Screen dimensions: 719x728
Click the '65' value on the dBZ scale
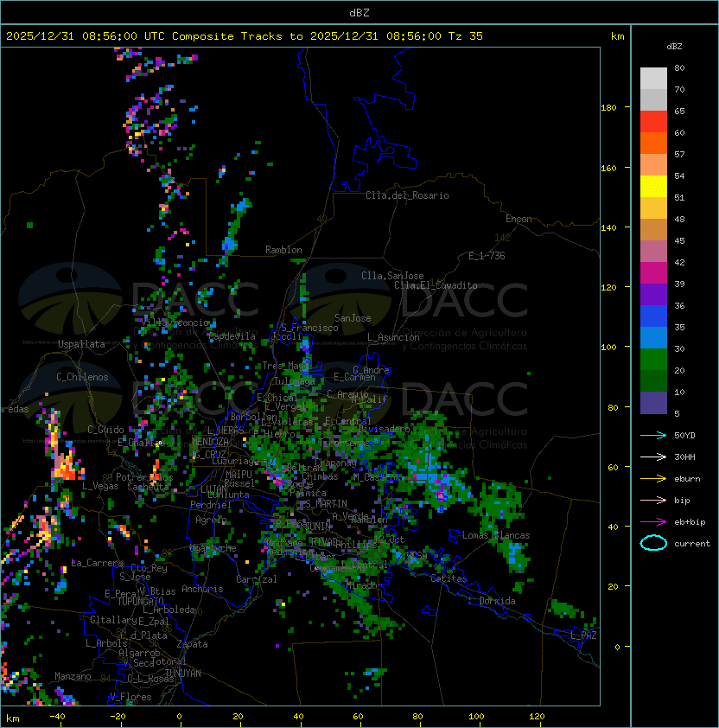pyautogui.click(x=679, y=112)
